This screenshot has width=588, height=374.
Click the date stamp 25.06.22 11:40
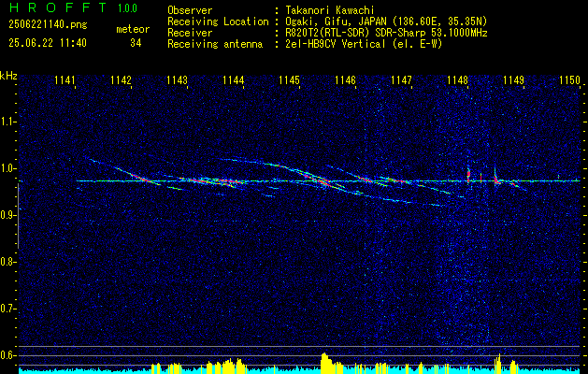point(48,43)
